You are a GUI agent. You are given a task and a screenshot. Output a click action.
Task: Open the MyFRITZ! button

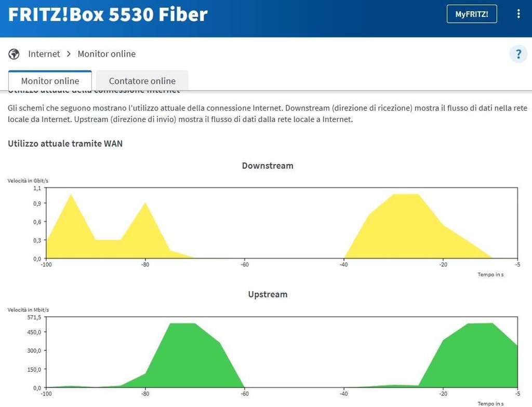[x=472, y=14]
